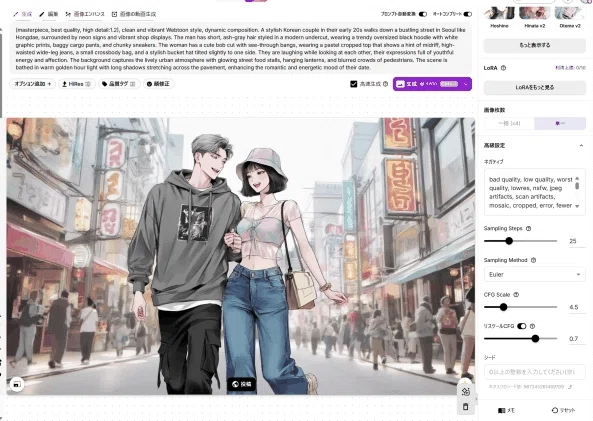Open the 生成 (Generate) tab
Viewport: 593px width, 421px height.
point(23,14)
